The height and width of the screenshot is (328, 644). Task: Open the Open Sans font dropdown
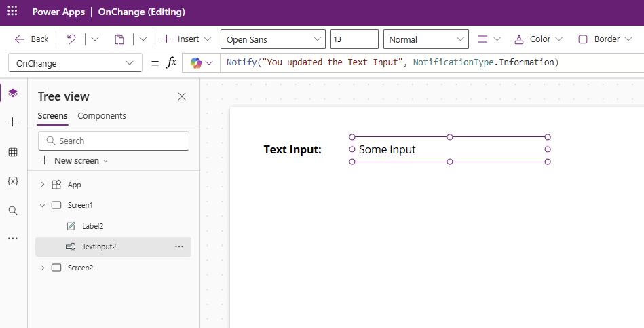273,39
